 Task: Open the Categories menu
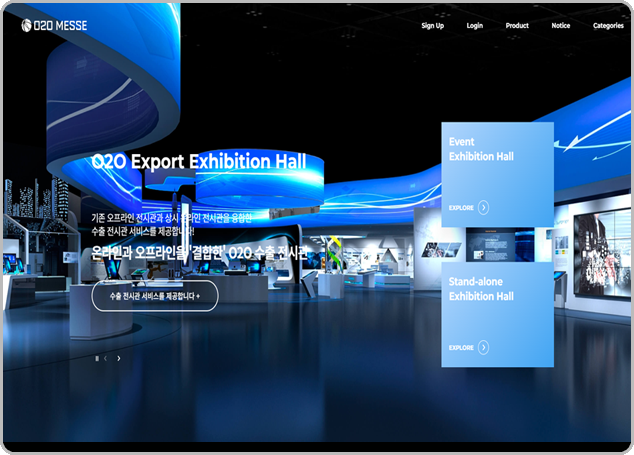(x=608, y=25)
